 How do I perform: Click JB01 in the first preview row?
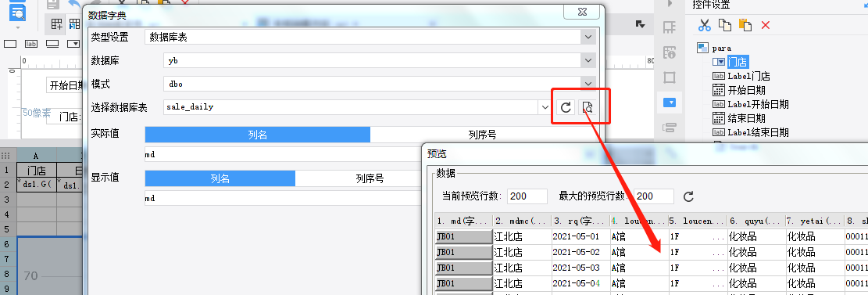(464, 237)
